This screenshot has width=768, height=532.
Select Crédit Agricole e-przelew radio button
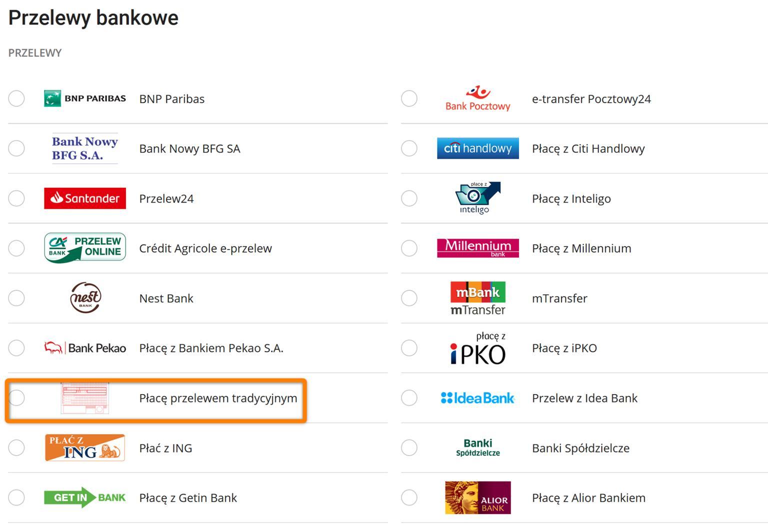(x=16, y=248)
